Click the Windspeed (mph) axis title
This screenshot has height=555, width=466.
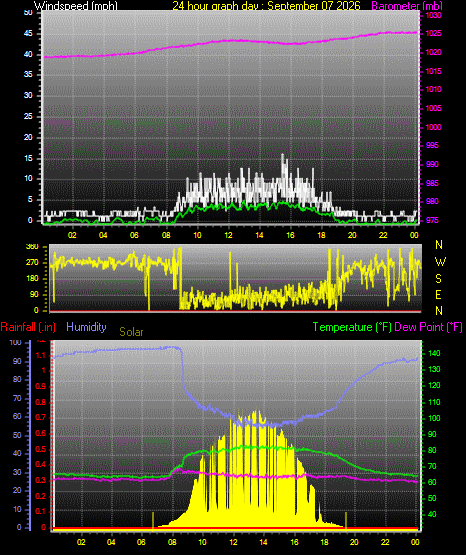(76, 6)
